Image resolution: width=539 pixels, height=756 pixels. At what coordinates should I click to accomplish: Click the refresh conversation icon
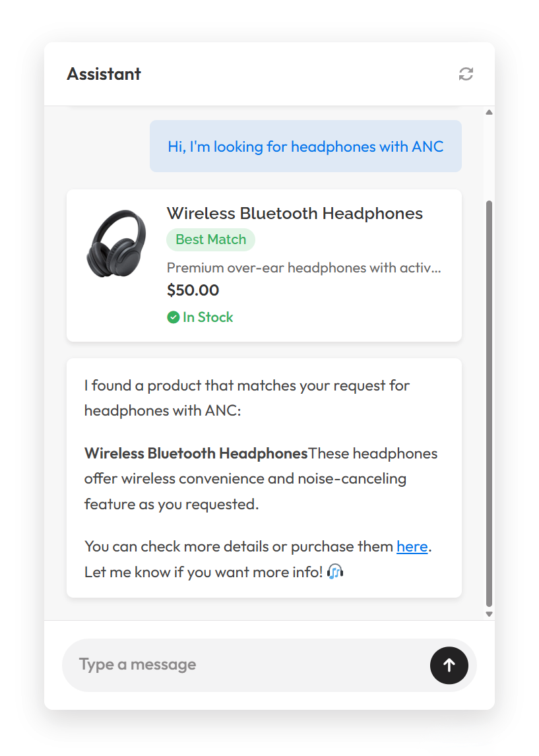[466, 74]
